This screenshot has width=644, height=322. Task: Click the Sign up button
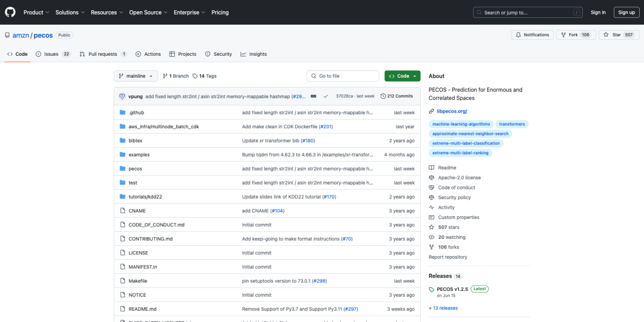(626, 12)
